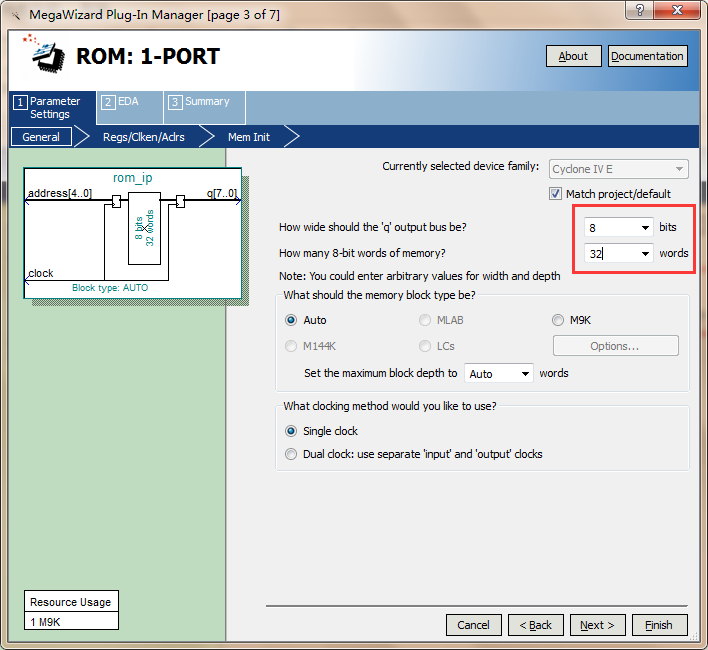
Task: Open maximum block depth dropdown
Action: [525, 374]
